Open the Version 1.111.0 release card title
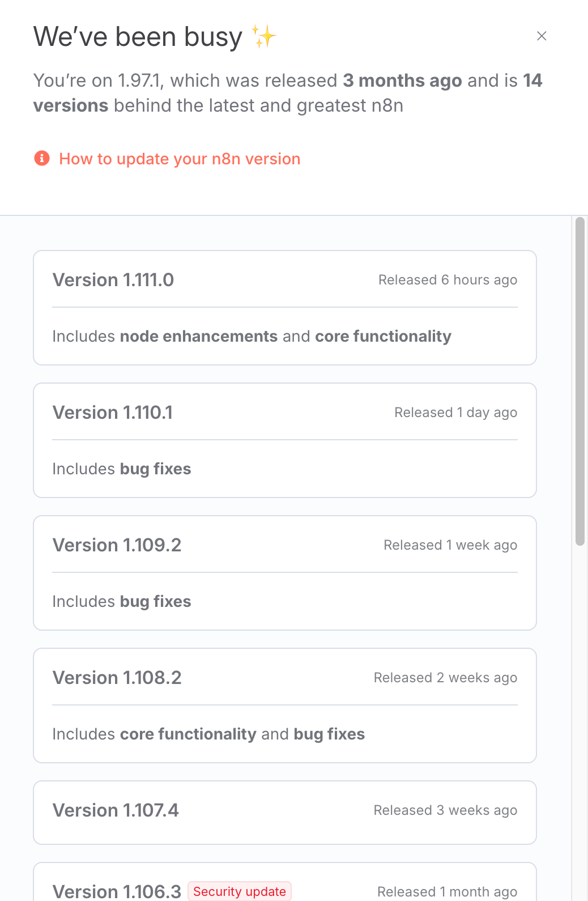 113,280
